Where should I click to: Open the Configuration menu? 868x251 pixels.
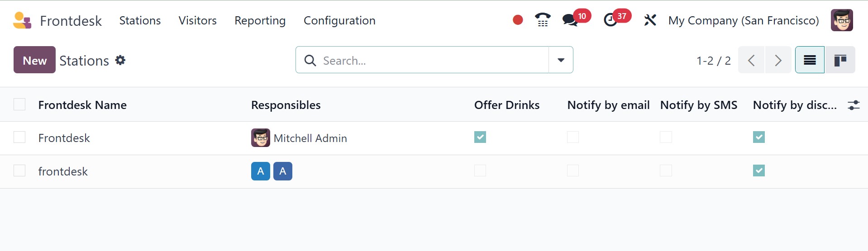click(339, 20)
